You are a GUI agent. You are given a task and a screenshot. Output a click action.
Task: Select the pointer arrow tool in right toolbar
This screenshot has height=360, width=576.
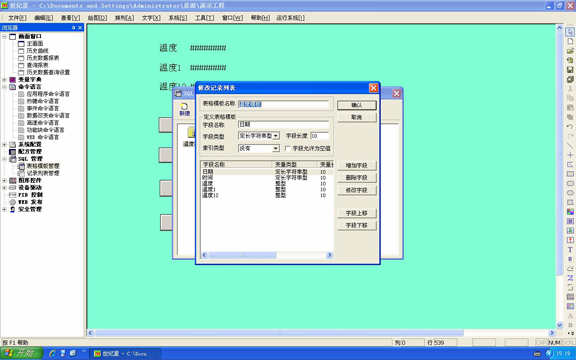(x=570, y=32)
